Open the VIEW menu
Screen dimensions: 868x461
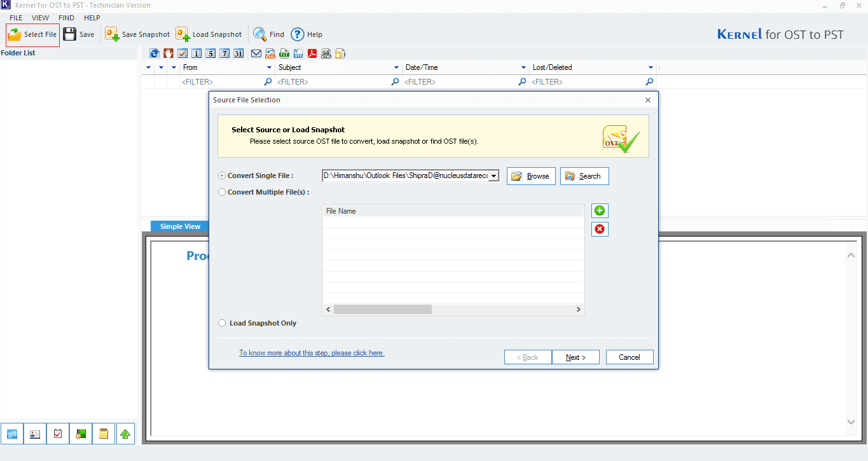click(40, 18)
